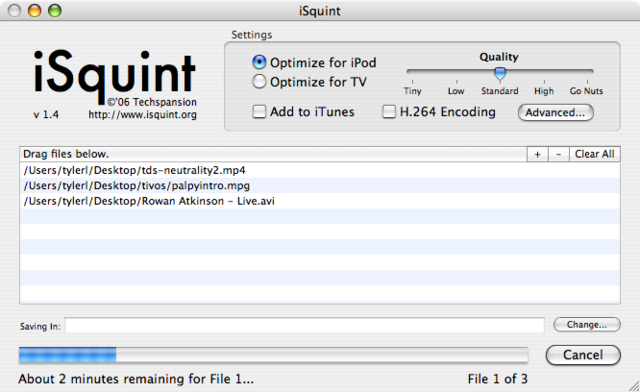Click the Change button for save location
The width and height of the screenshot is (640, 392).
[x=587, y=325]
